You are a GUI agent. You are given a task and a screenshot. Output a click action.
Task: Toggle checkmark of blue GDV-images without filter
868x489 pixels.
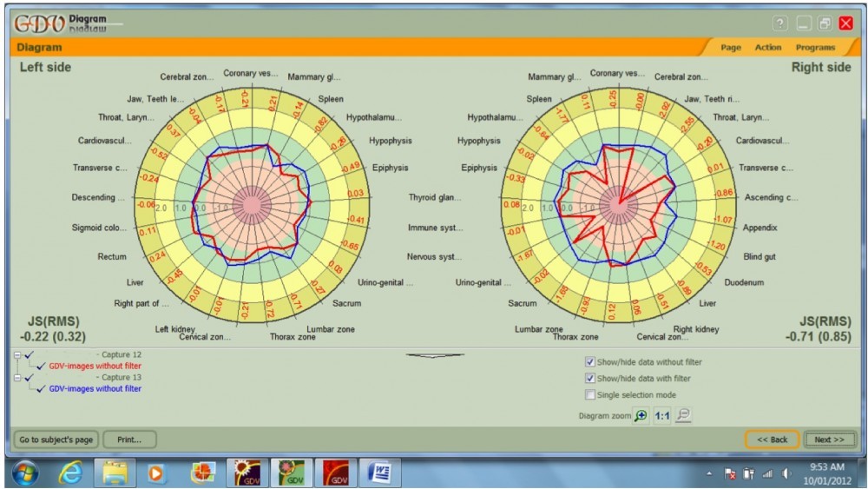point(41,389)
